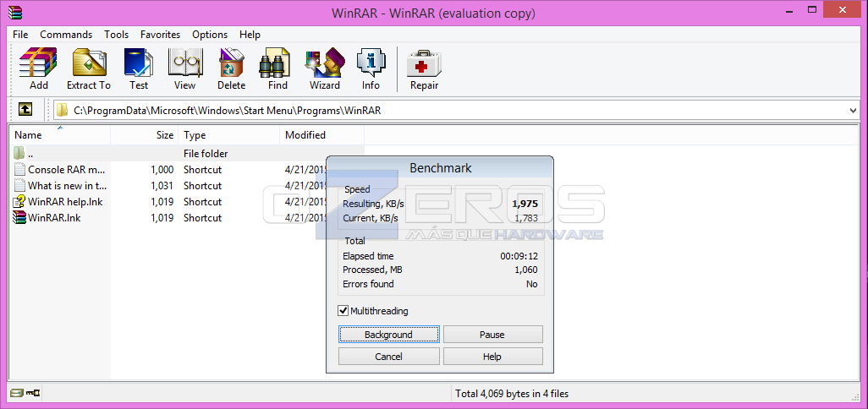868x409 pixels.
Task: Select the 'What is new' shortcut icon
Action: tap(20, 186)
